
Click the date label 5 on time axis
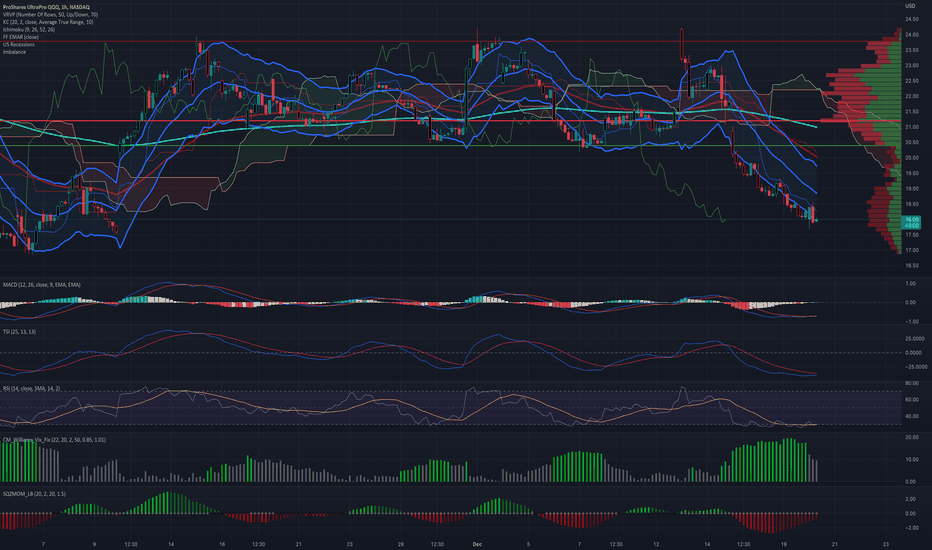(x=528, y=544)
